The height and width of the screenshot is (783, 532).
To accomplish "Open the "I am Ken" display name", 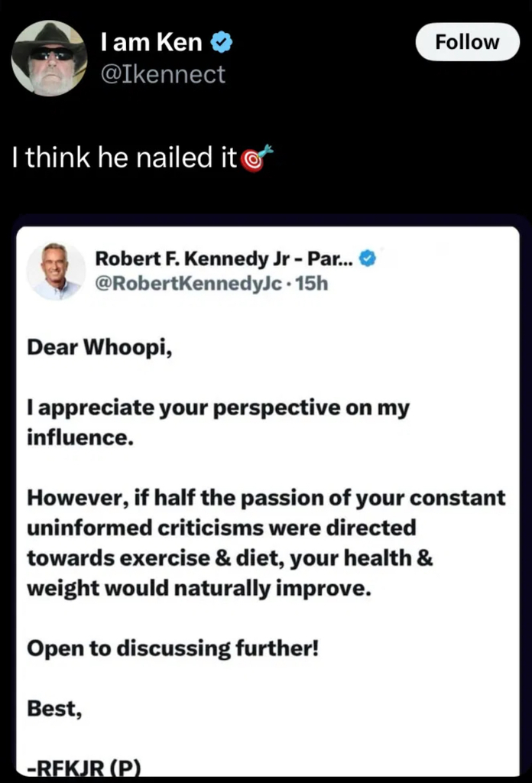I will 151,44.
